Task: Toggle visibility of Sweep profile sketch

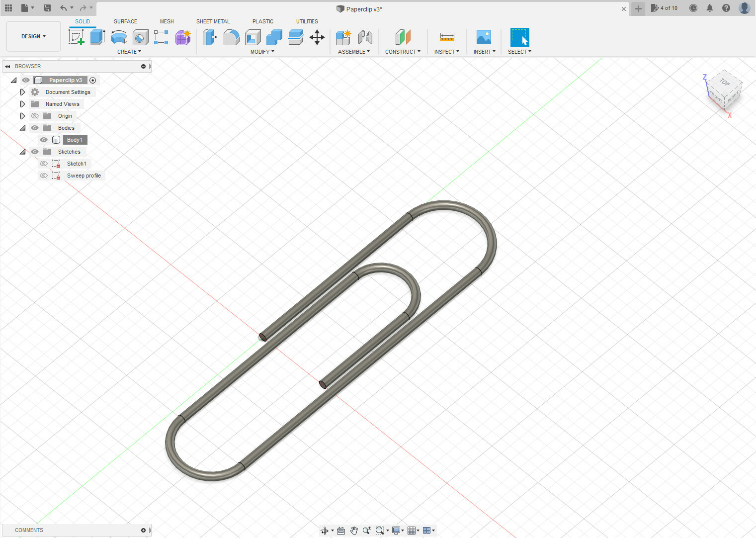Action: pyautogui.click(x=44, y=176)
